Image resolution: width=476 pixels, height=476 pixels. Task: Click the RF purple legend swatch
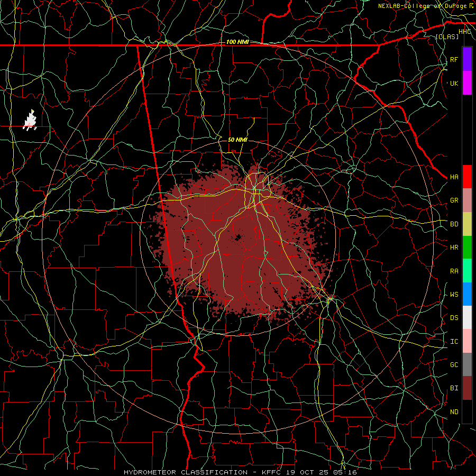point(467,59)
